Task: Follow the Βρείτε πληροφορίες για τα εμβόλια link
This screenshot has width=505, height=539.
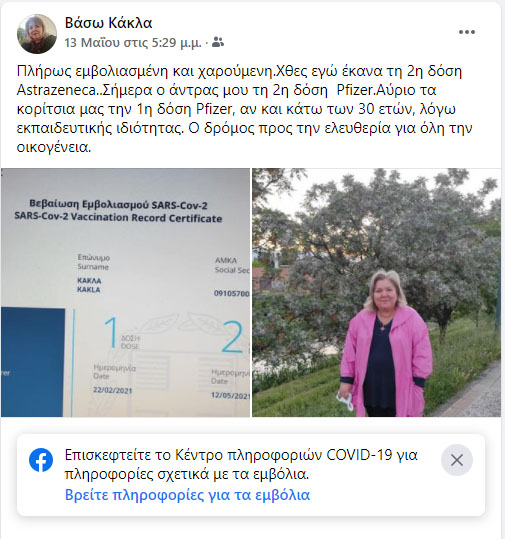Action: 187,495
